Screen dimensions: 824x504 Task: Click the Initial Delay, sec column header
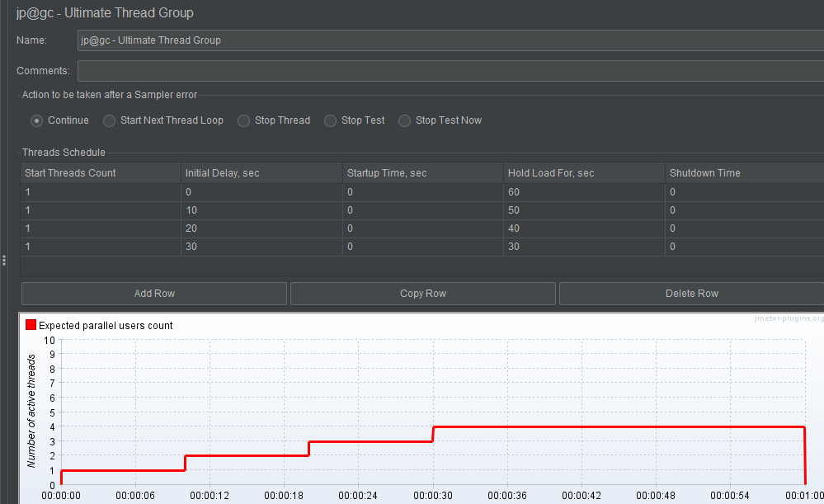tap(261, 173)
